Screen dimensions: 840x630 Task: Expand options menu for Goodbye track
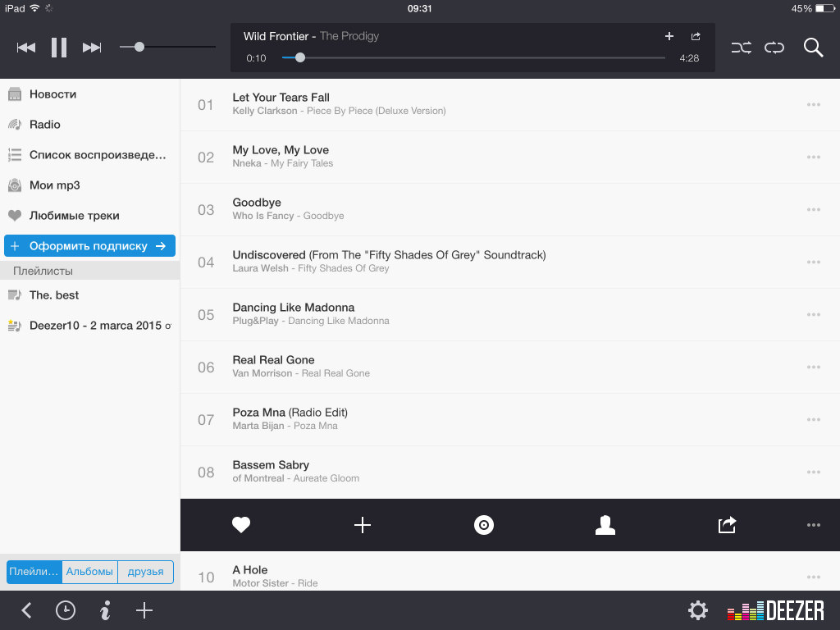point(813,210)
